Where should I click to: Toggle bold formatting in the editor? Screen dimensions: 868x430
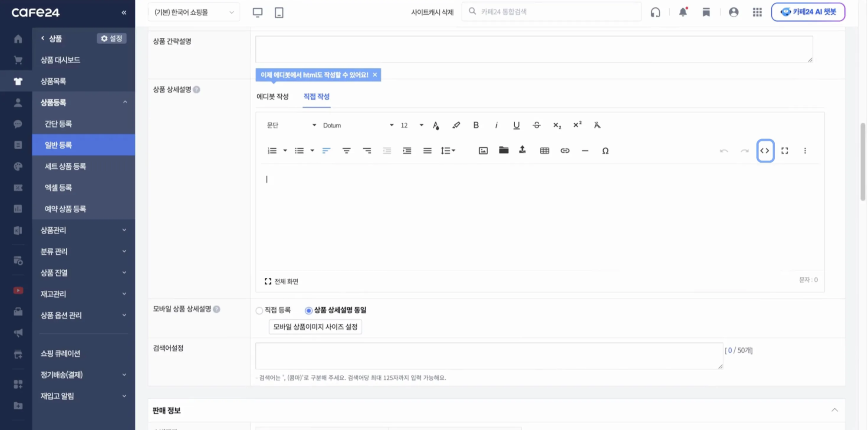pyautogui.click(x=476, y=125)
